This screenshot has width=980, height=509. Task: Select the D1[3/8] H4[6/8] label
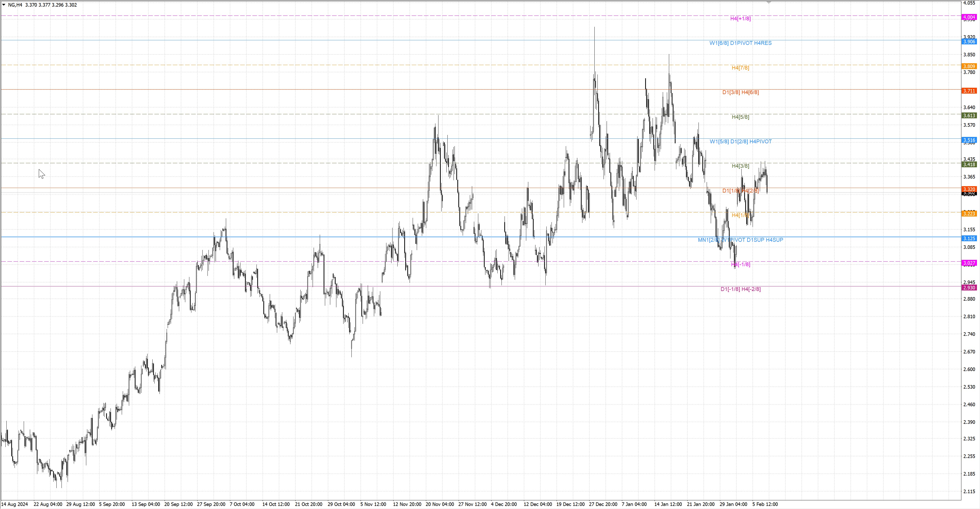coord(740,92)
